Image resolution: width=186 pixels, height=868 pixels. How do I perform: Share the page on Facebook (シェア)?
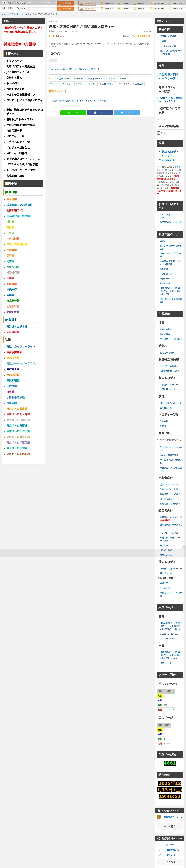100,113
